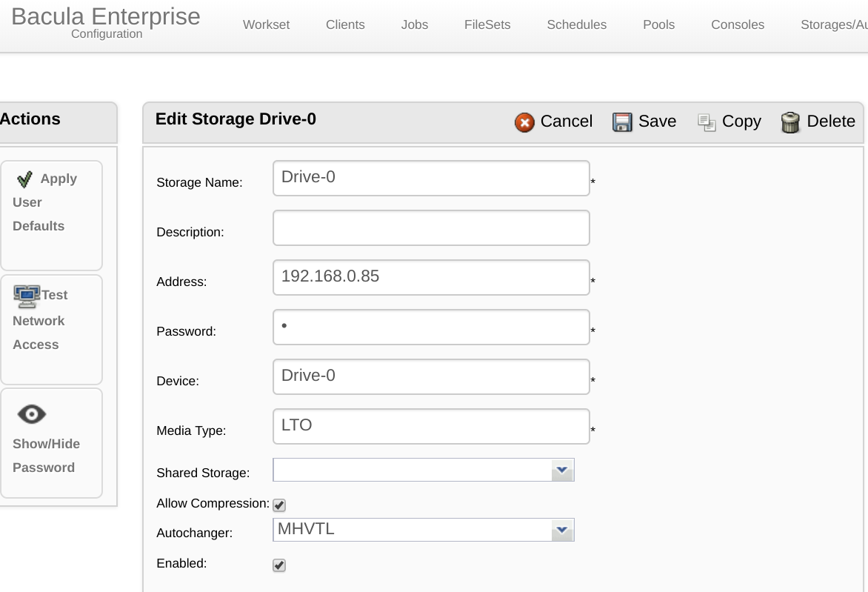Open the Schedules menu
Viewport: 868px width, 592px height.
coord(577,25)
